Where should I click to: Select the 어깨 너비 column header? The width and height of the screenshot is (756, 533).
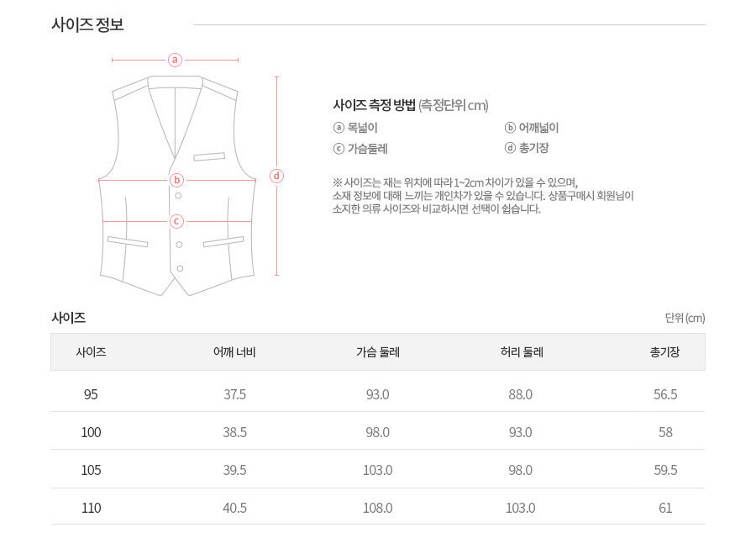point(234,352)
